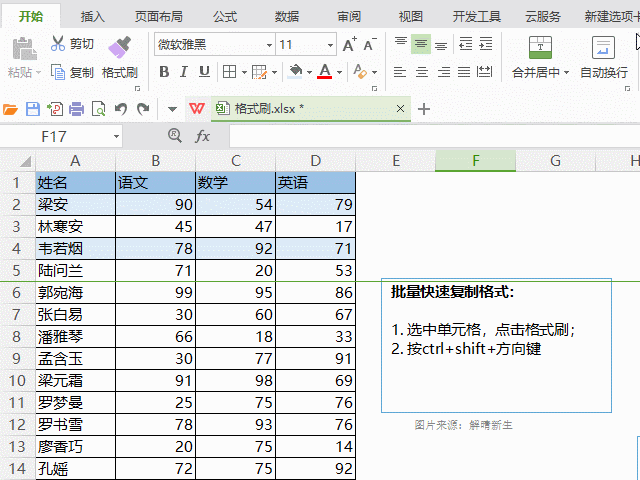Click the save icon in quick access toolbar
This screenshot has height=480, width=640.
coord(32,109)
